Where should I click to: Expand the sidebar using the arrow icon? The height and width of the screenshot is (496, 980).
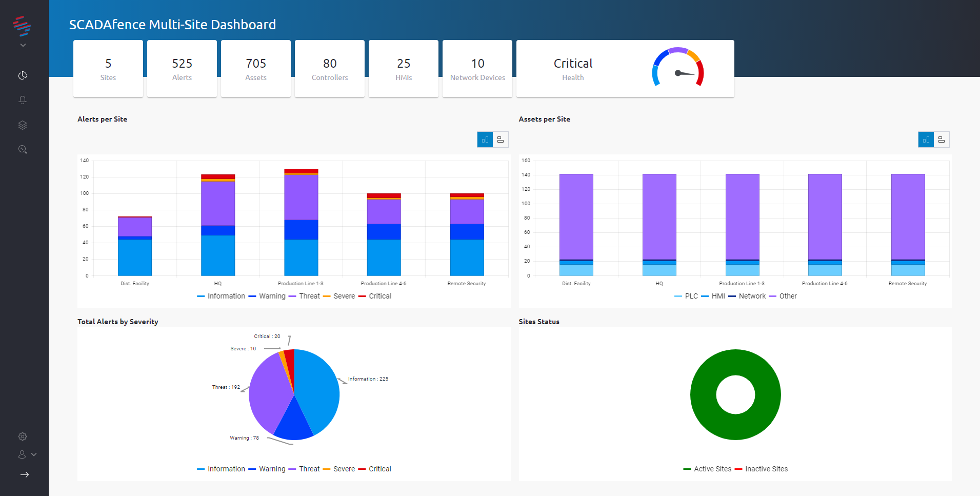pos(25,475)
